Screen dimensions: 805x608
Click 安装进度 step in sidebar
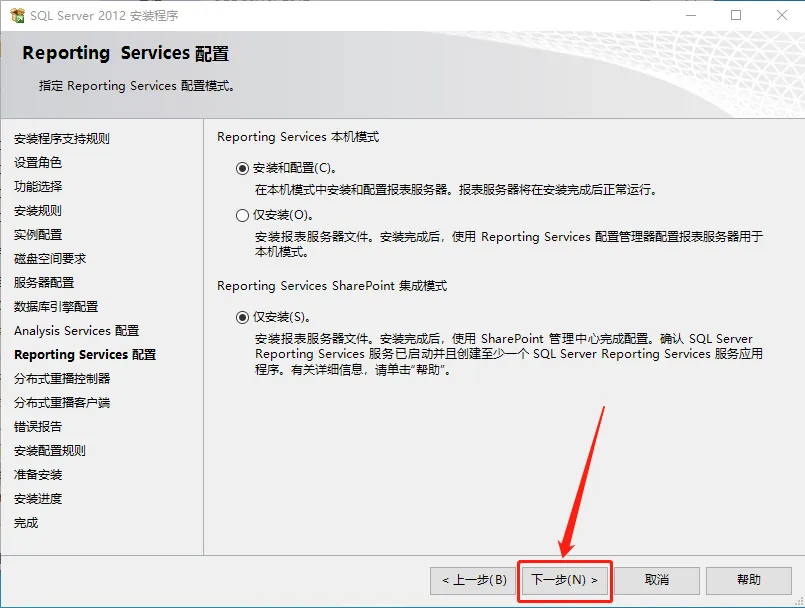click(x=38, y=499)
